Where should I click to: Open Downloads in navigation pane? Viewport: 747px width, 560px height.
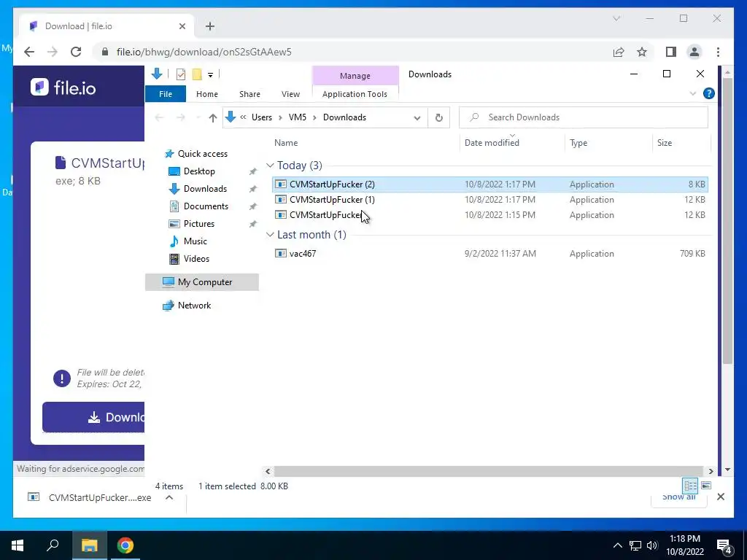click(x=205, y=189)
